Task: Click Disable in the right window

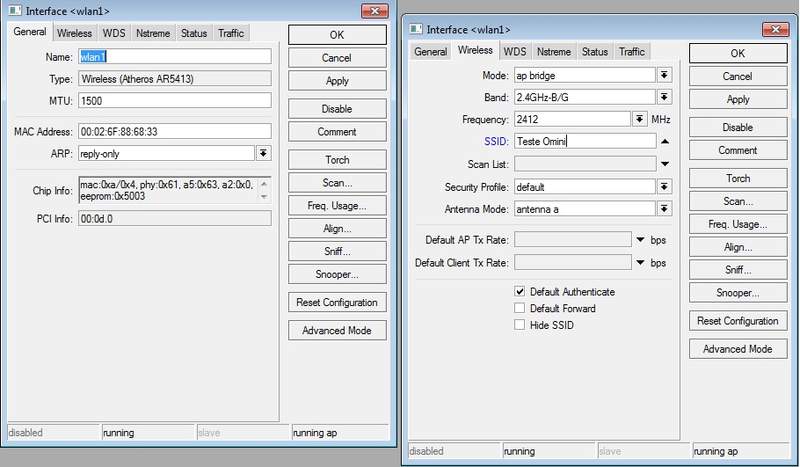Action: point(738,127)
